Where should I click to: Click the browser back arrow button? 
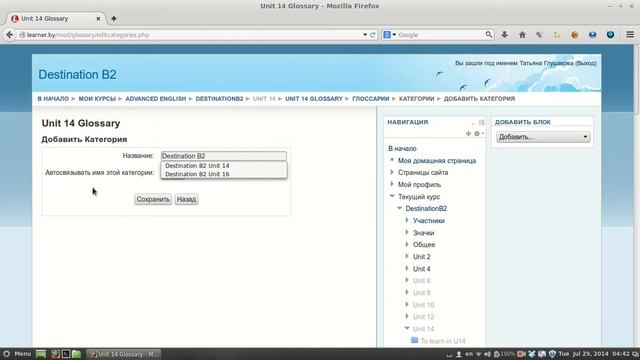(x=9, y=35)
